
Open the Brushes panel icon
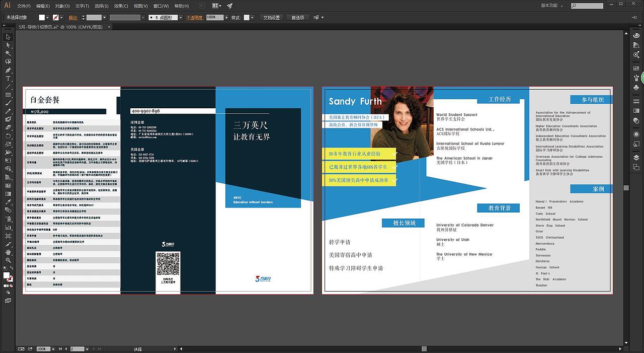point(636,78)
